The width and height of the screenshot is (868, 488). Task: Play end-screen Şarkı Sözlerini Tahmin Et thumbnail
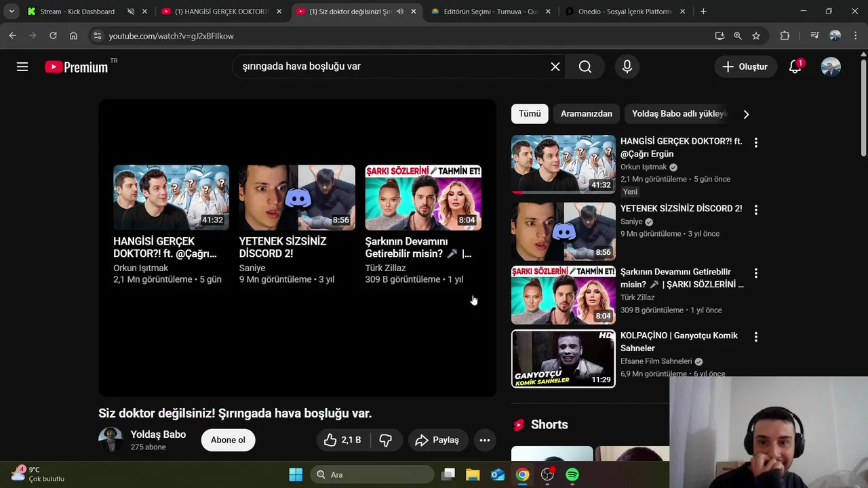click(423, 197)
